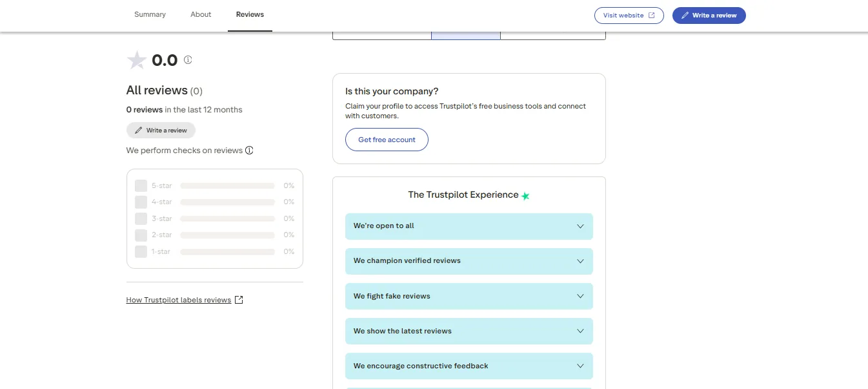The width and height of the screenshot is (868, 389).
Task: Click the Get free account button
Action: click(x=387, y=140)
